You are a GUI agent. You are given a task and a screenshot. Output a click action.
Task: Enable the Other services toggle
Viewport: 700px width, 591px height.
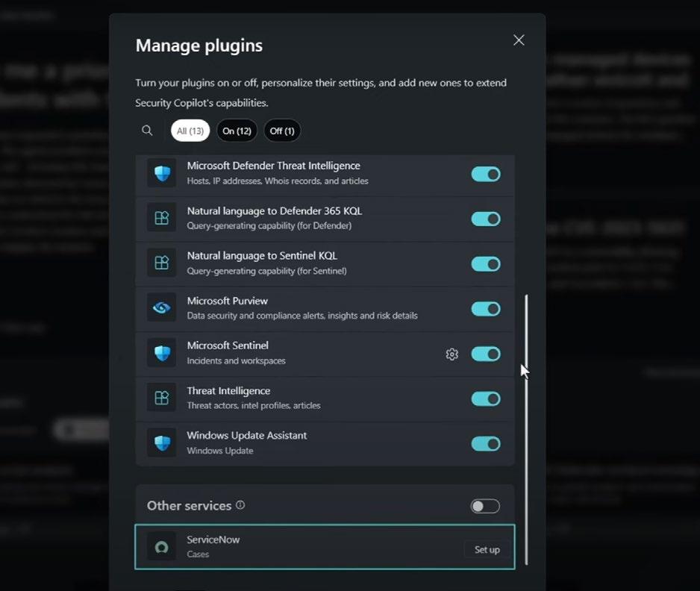(x=485, y=506)
